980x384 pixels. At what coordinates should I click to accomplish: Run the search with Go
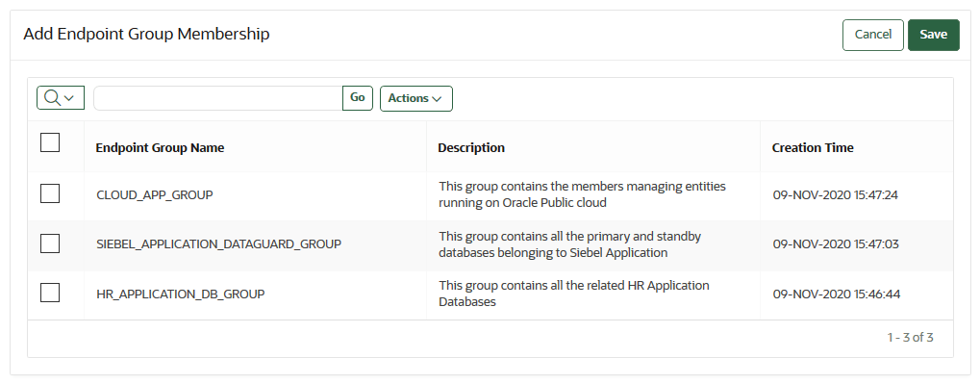[x=358, y=98]
